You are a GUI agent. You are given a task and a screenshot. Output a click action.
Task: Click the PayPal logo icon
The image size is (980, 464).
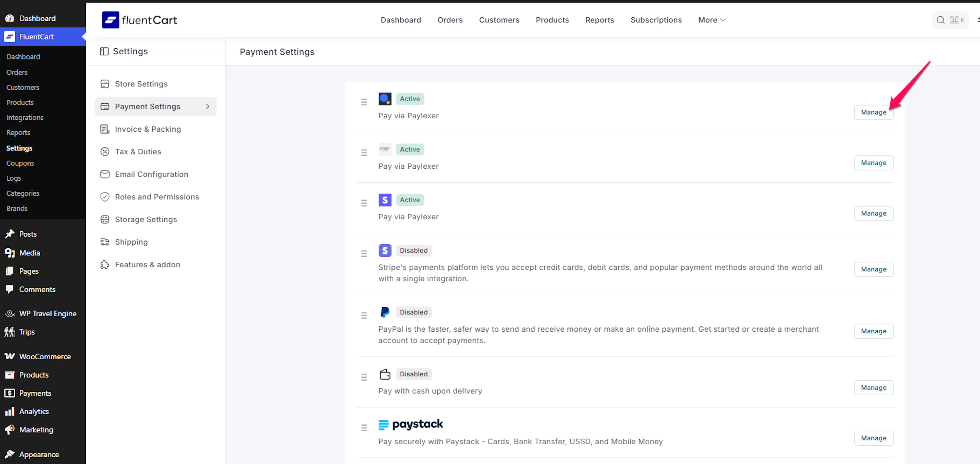coord(385,312)
